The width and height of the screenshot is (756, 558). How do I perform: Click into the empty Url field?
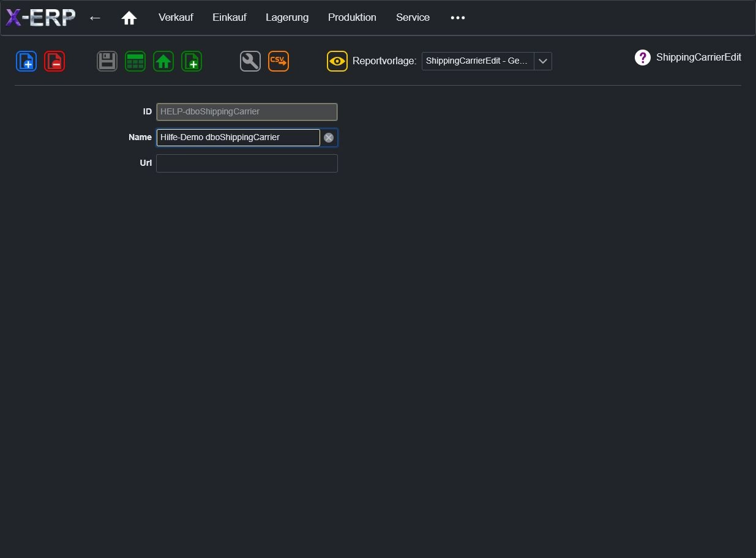coord(247,163)
